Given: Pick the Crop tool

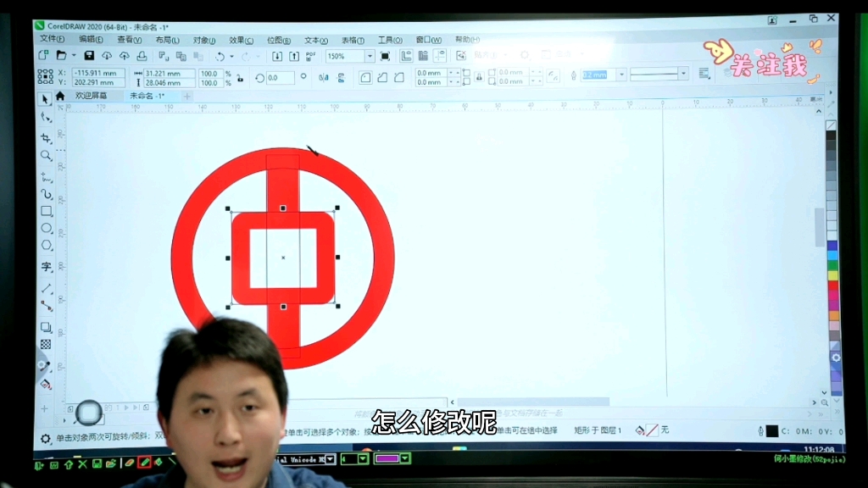Looking at the screenshot, I should 47,138.
